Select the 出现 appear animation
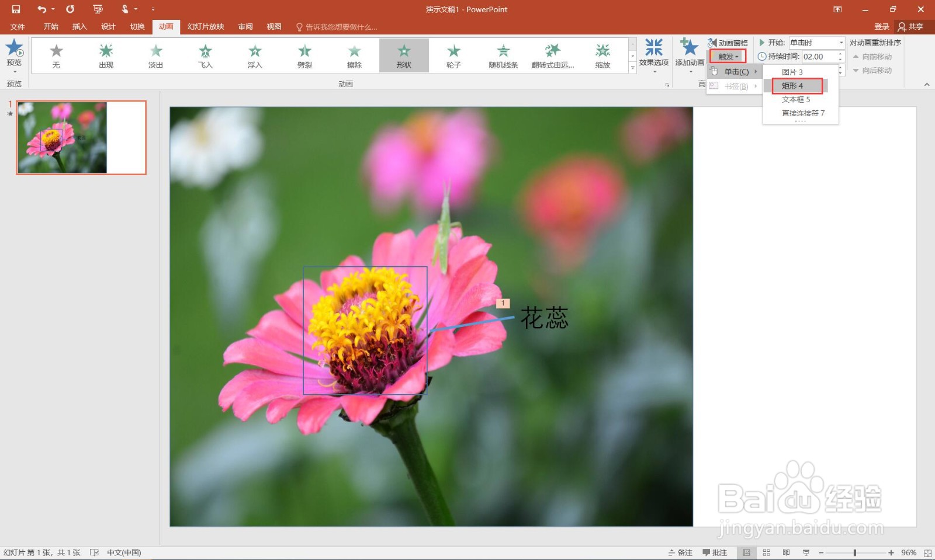The height and width of the screenshot is (560, 935). click(106, 55)
